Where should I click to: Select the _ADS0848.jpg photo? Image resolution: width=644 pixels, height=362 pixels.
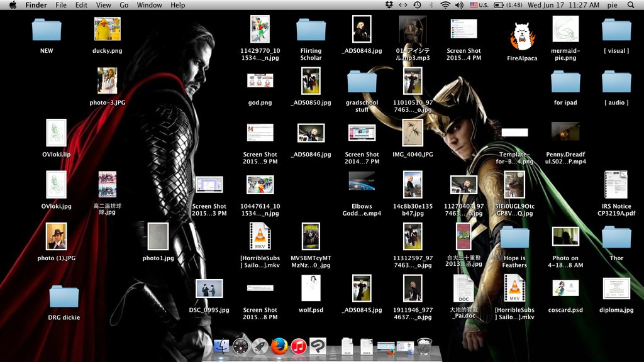[x=362, y=35]
